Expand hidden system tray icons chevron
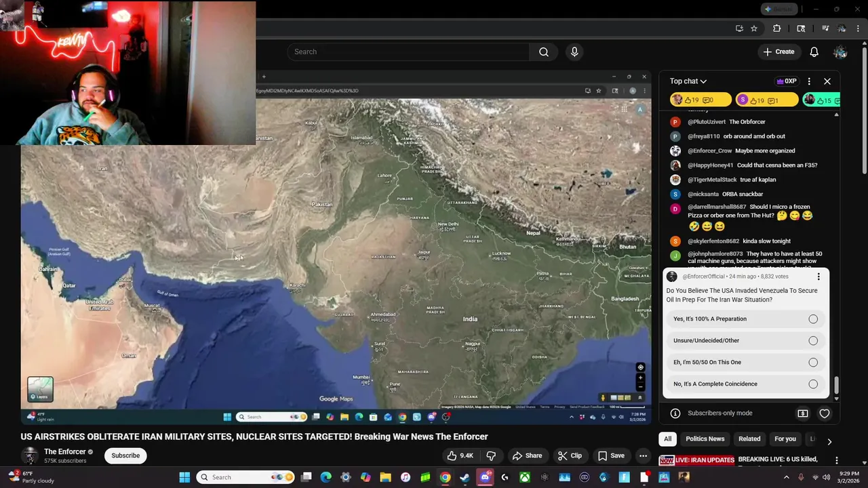 click(x=787, y=477)
